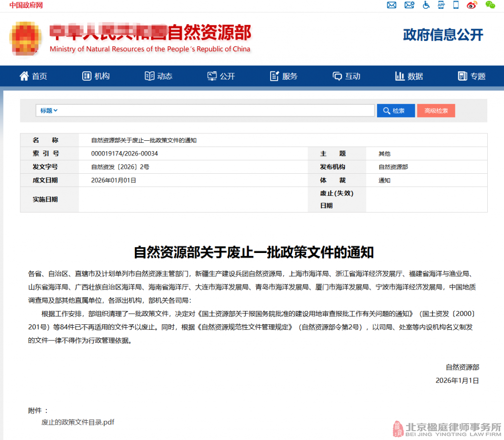Expand the 标题 search-field dropdown
The image size is (504, 440).
click(x=49, y=111)
